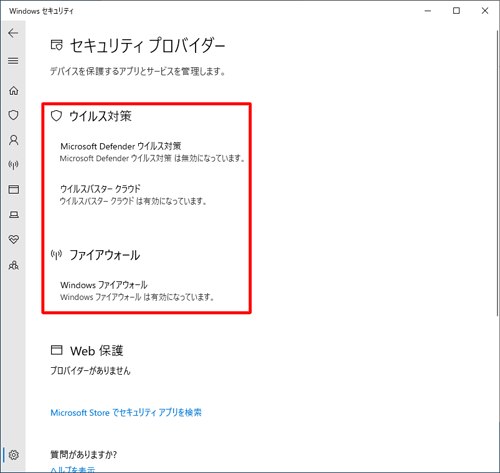The image size is (500, 473).
Task: Open Microsoft Store でセキュリティ アプリを検索 link
Action: 126,413
